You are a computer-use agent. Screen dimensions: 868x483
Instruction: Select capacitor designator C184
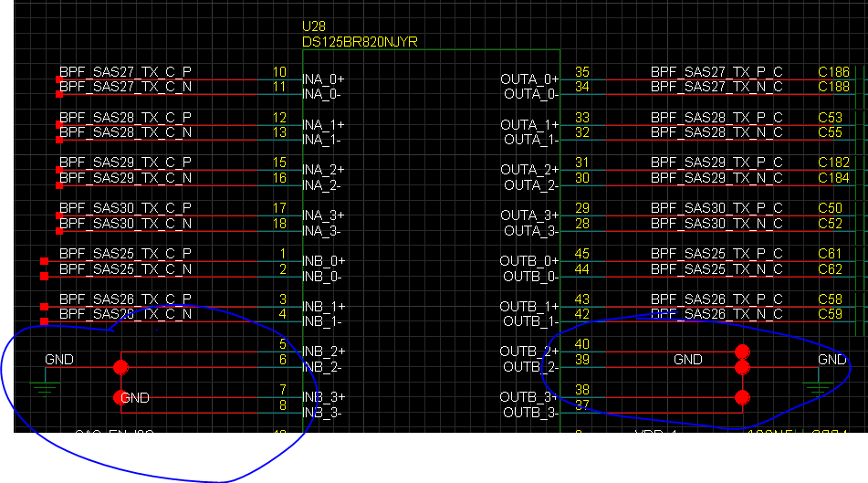point(833,178)
